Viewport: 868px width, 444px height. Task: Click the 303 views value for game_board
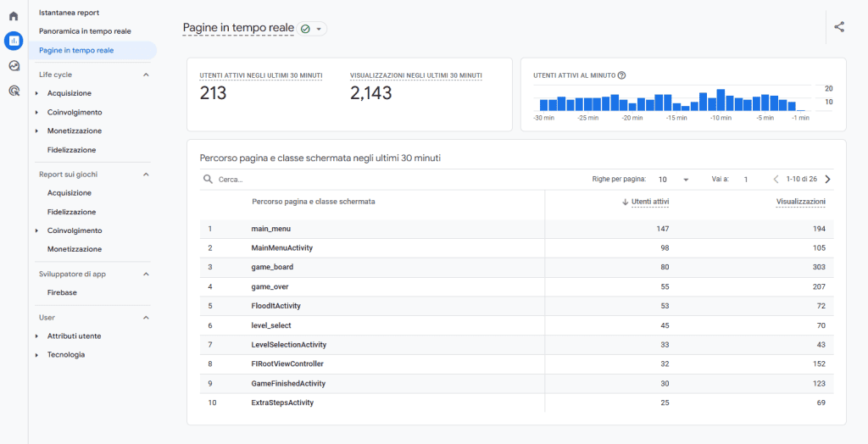pos(820,268)
